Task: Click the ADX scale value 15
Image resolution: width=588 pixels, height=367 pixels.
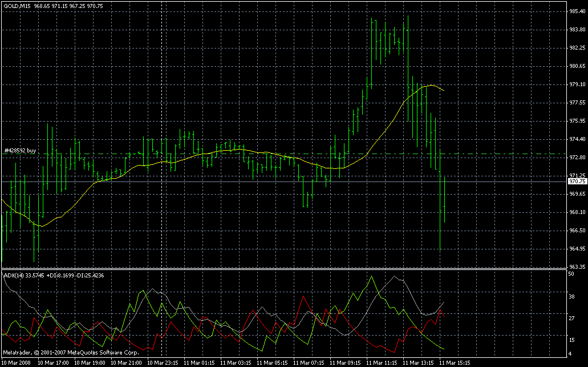Action: [x=571, y=340]
